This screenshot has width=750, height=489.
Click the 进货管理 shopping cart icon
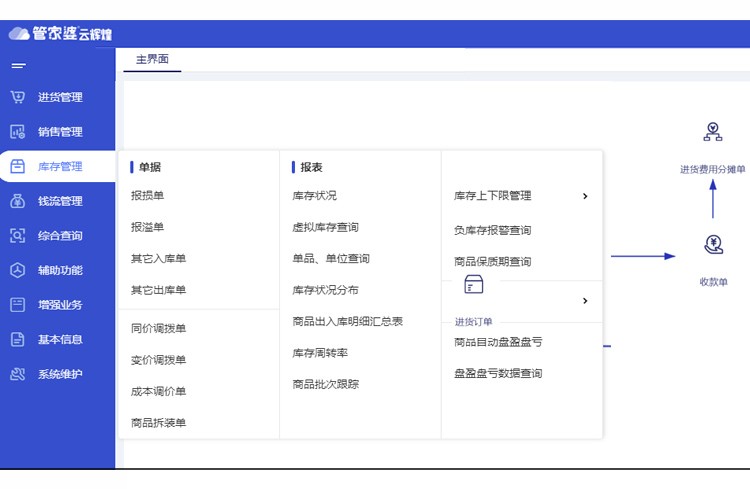pos(17,97)
